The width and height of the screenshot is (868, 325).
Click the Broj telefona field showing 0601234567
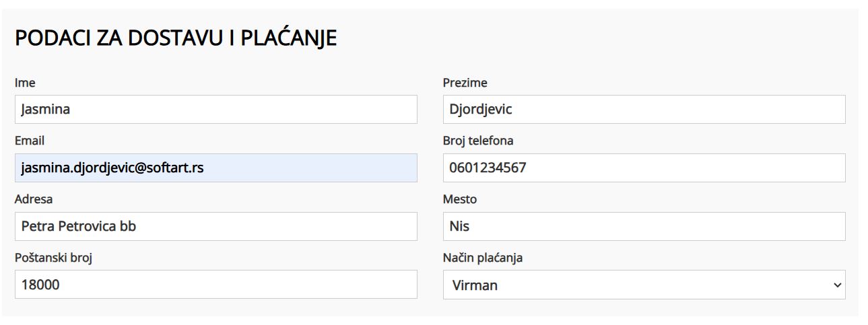(x=644, y=168)
